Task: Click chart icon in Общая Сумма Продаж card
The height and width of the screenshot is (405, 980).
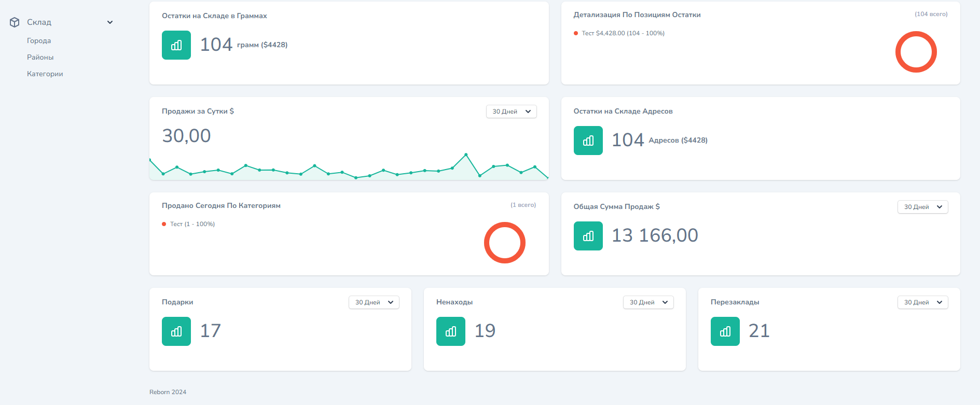Action: [x=588, y=236]
